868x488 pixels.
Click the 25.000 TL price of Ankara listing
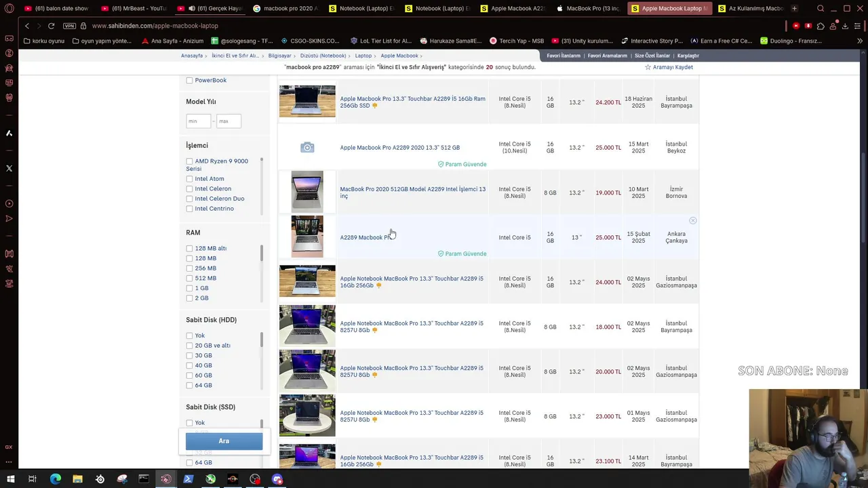coord(608,237)
